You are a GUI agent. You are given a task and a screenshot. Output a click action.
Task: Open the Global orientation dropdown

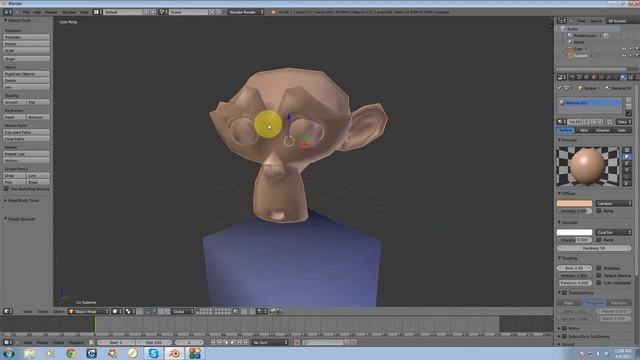coord(182,311)
